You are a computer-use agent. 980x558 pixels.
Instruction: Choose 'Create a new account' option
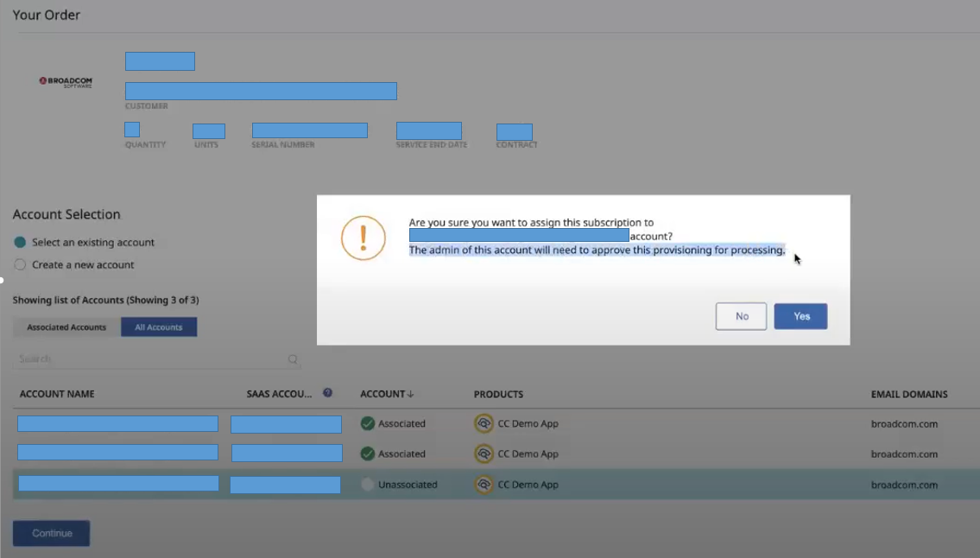tap(20, 264)
